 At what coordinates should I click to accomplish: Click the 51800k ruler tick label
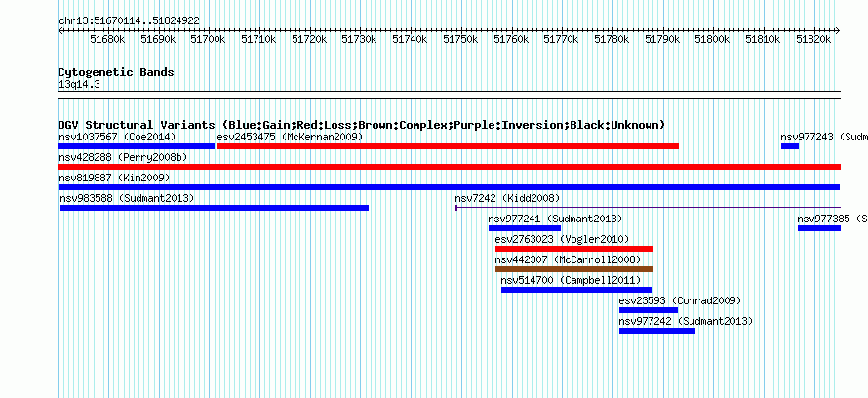click(713, 39)
